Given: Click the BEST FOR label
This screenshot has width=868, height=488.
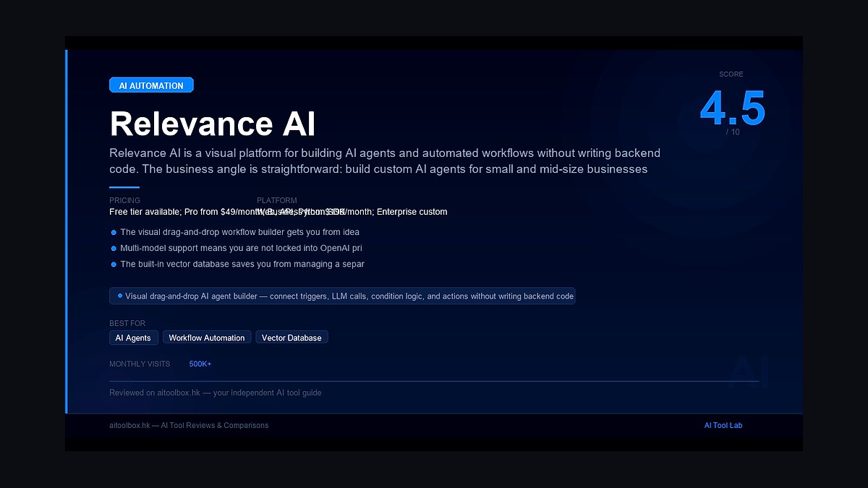Looking at the screenshot, I should (x=127, y=323).
